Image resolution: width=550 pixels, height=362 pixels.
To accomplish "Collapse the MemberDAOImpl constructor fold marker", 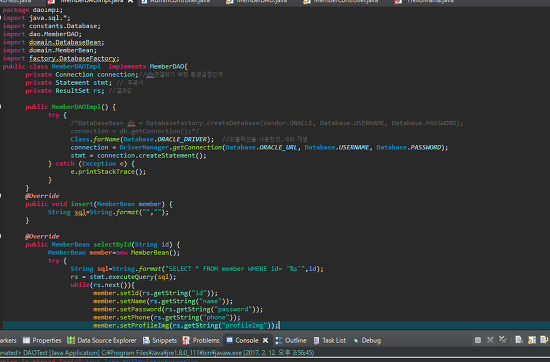I will point(1,107).
